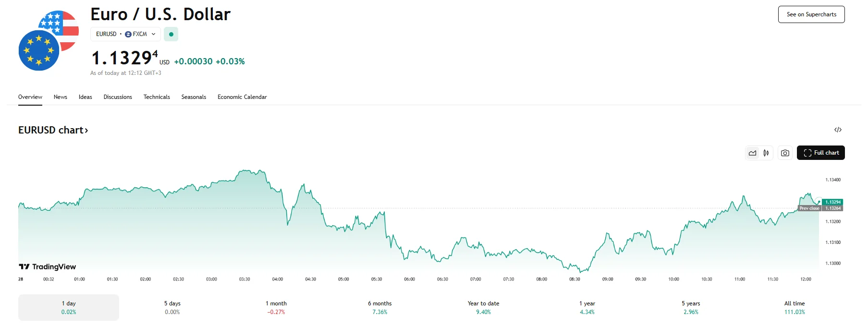Image resolution: width=868 pixels, height=327 pixels.
Task: Open Full chart view
Action: pyautogui.click(x=820, y=153)
